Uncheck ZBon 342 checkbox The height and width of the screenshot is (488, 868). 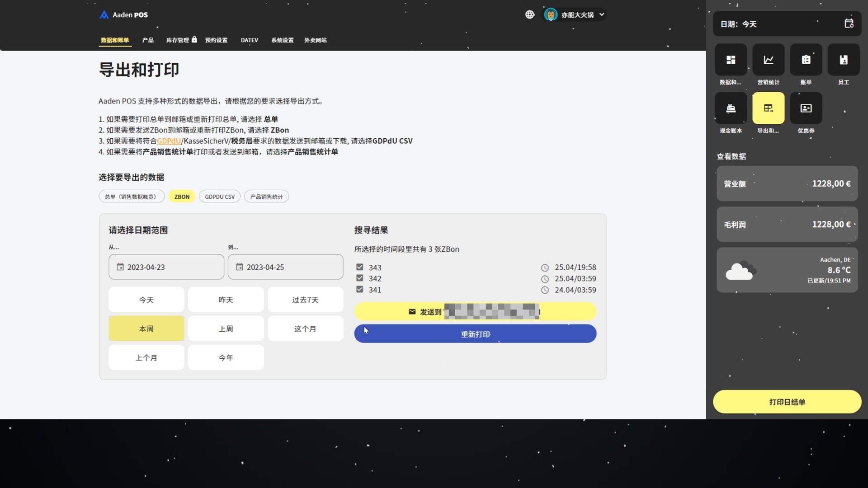[360, 278]
